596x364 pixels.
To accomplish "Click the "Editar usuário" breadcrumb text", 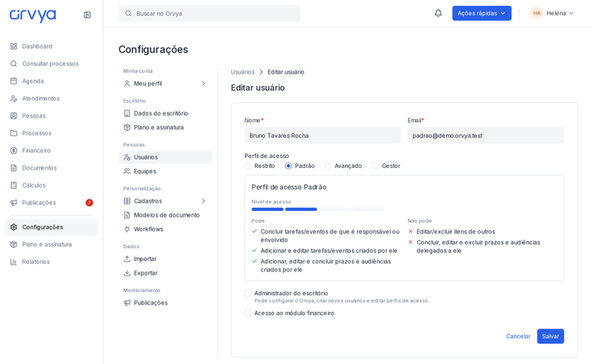I will point(286,72).
